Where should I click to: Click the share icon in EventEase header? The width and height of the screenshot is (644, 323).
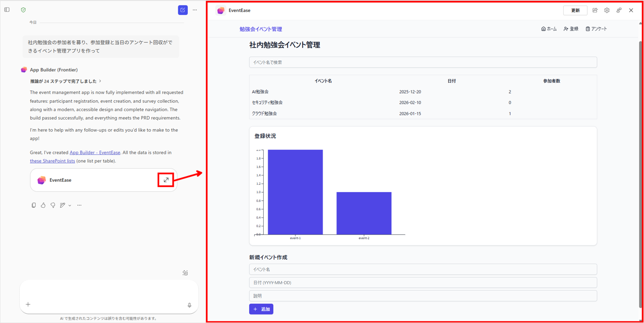click(595, 11)
